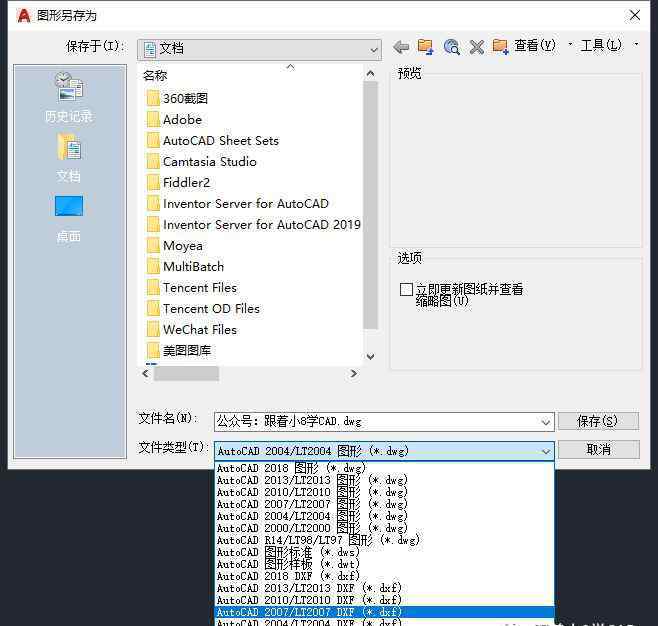Expand the 文件名 history dropdown arrow
658x626 pixels.
(x=546, y=422)
